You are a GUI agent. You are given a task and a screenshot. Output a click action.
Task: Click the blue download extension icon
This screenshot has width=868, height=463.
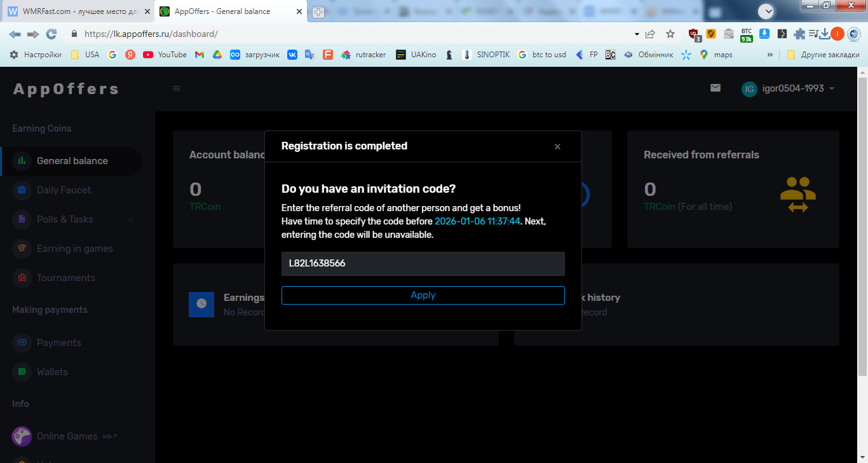[x=765, y=34]
